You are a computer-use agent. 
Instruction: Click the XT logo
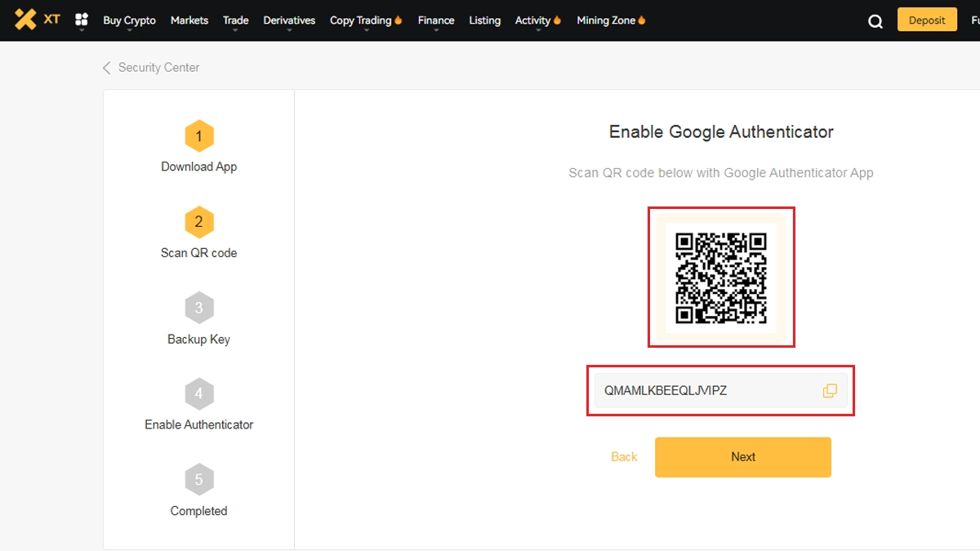[x=38, y=19]
